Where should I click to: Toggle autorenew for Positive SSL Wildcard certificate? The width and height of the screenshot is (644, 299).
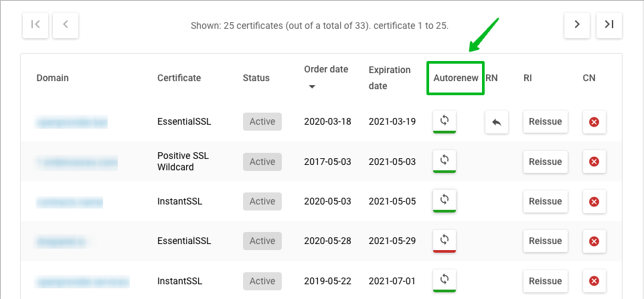point(444,161)
